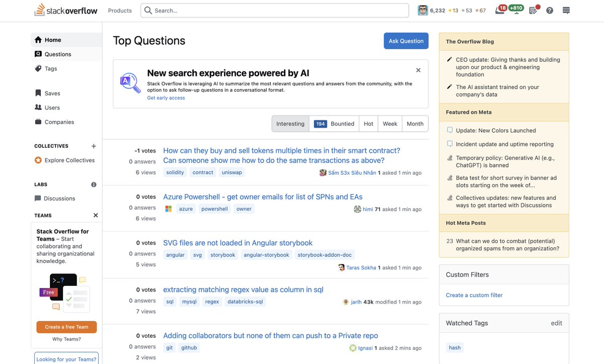Open the Adding collaborators Private repo question

pyautogui.click(x=271, y=336)
